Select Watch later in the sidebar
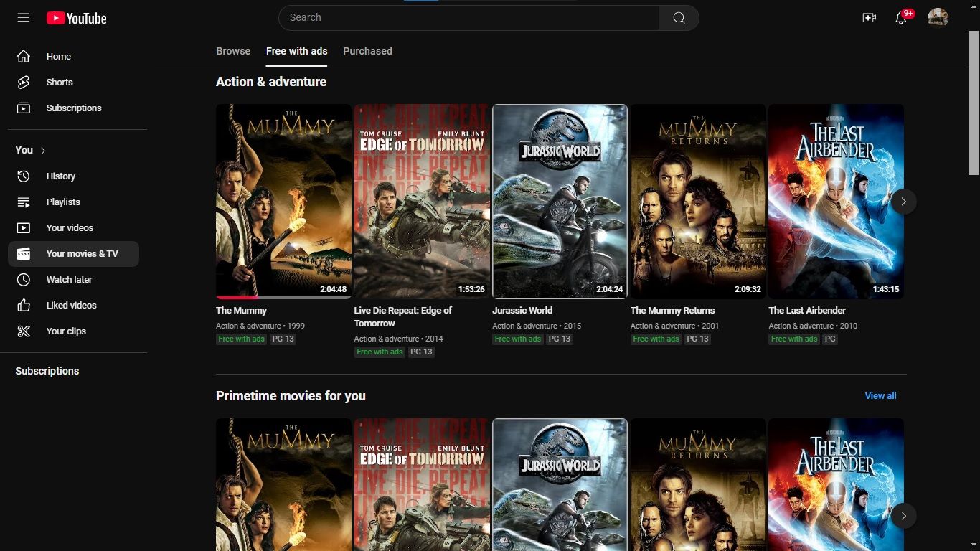The image size is (980, 551). tap(69, 279)
